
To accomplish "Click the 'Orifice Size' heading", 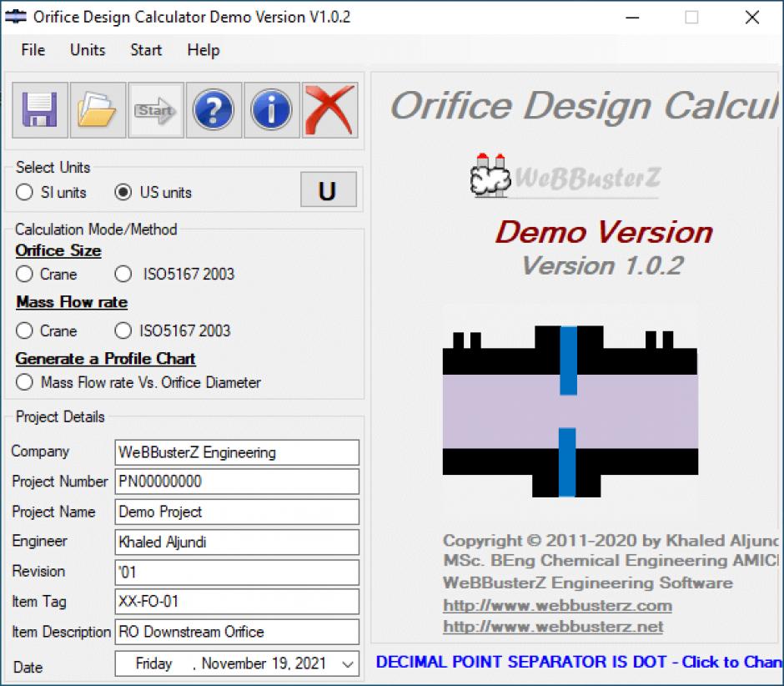I will 58,250.
